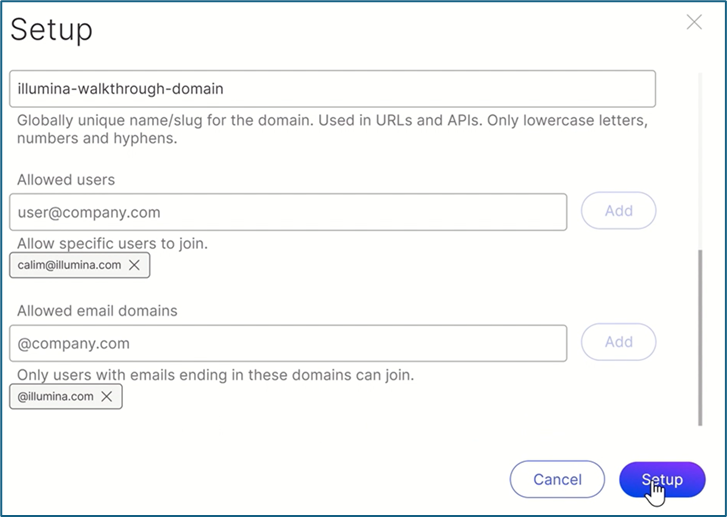This screenshot has height=517, width=727.
Task: Select the calim@illumina.com chip label
Action: click(x=69, y=265)
